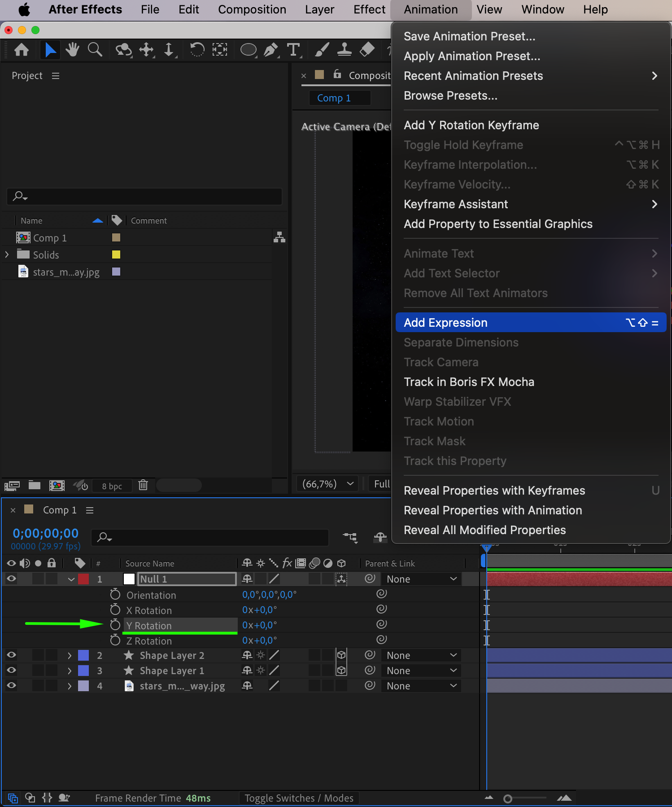
Task: Select the Pan camera tool
Action: click(x=147, y=49)
